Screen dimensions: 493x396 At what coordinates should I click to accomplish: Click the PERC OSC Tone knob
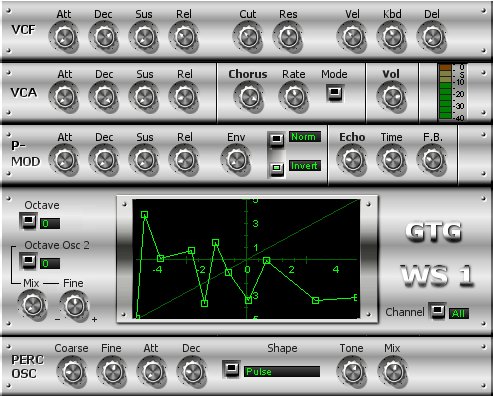352,372
